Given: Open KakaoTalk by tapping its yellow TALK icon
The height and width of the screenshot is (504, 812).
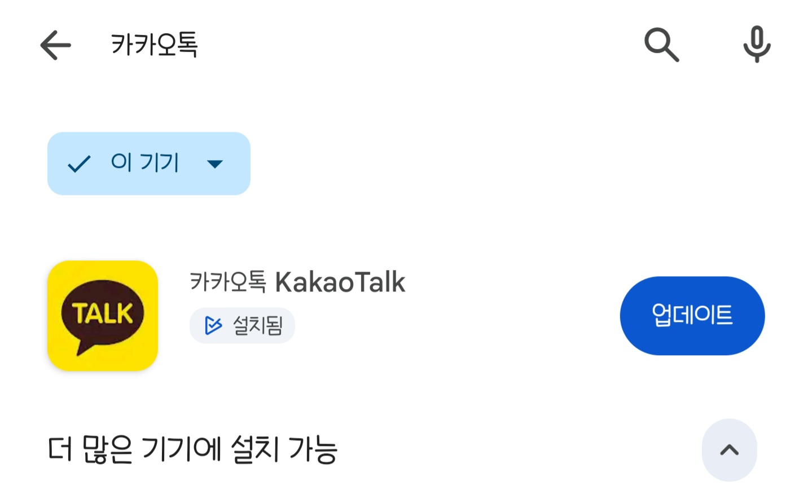Looking at the screenshot, I should [x=103, y=316].
